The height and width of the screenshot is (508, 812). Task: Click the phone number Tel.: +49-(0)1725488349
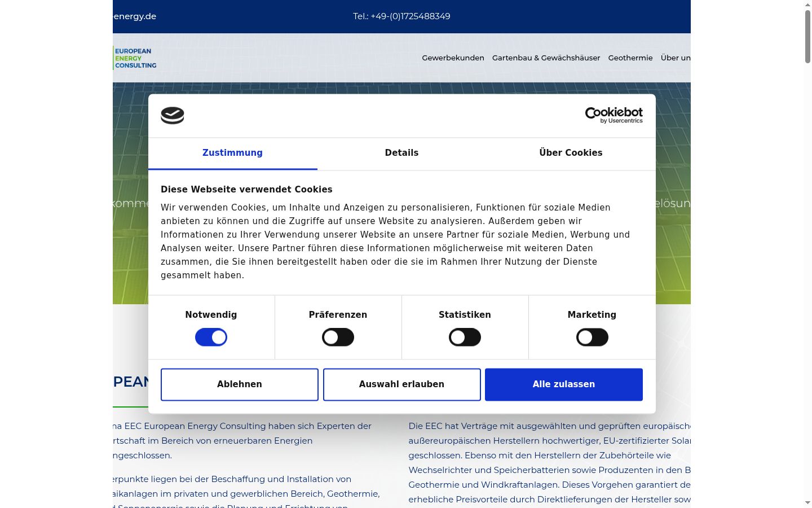[401, 16]
